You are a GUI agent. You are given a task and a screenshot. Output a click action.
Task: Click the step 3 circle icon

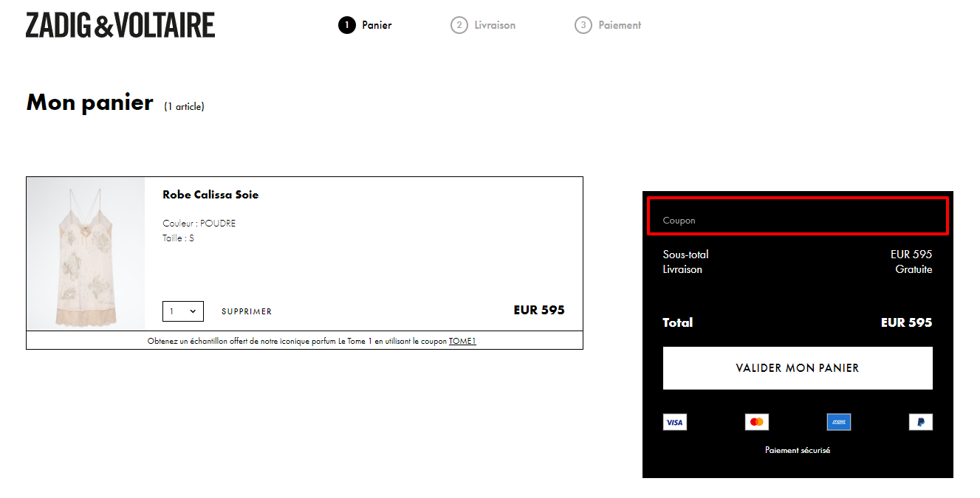583,25
